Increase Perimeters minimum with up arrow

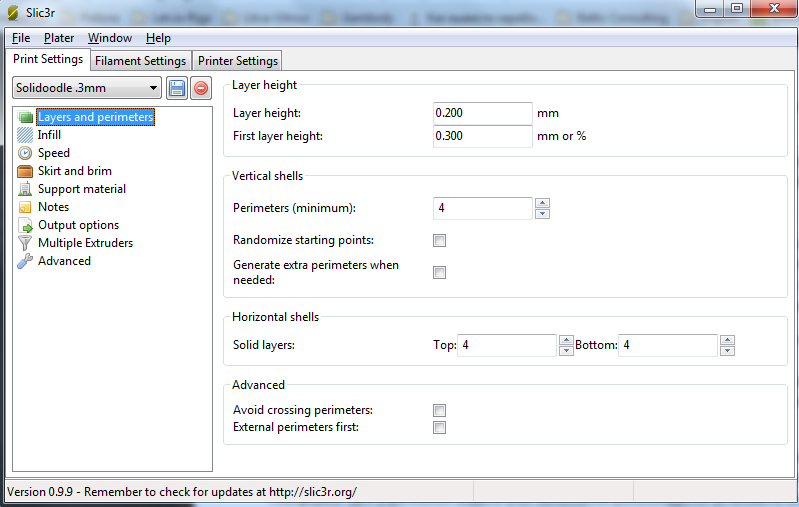click(x=542, y=203)
